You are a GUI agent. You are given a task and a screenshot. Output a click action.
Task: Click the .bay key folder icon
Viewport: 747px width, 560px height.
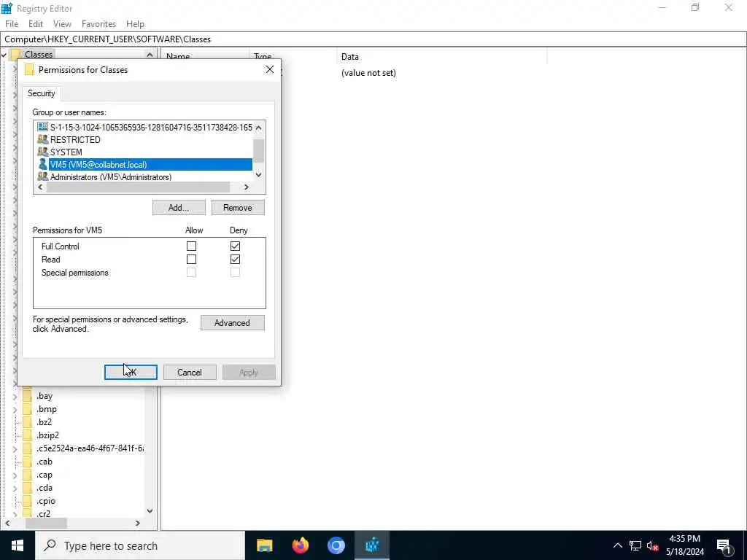tap(27, 396)
